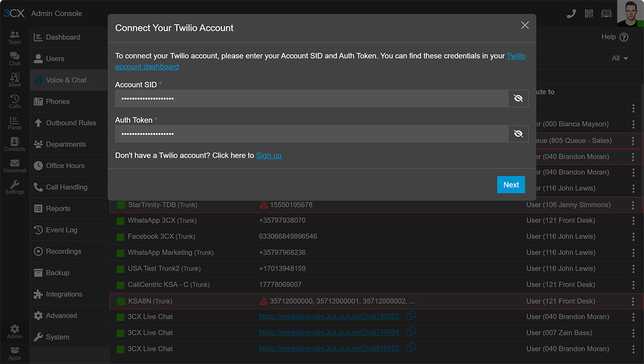Open Backup menu item
This screenshot has width=644, height=364.
pyautogui.click(x=69, y=273)
